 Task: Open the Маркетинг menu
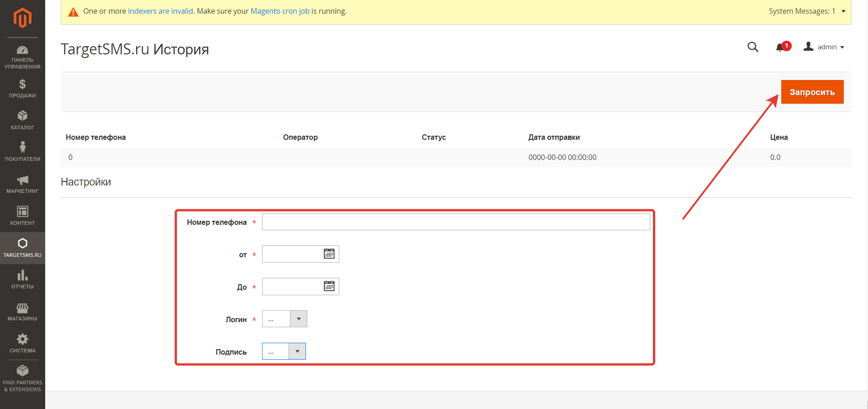tap(22, 184)
